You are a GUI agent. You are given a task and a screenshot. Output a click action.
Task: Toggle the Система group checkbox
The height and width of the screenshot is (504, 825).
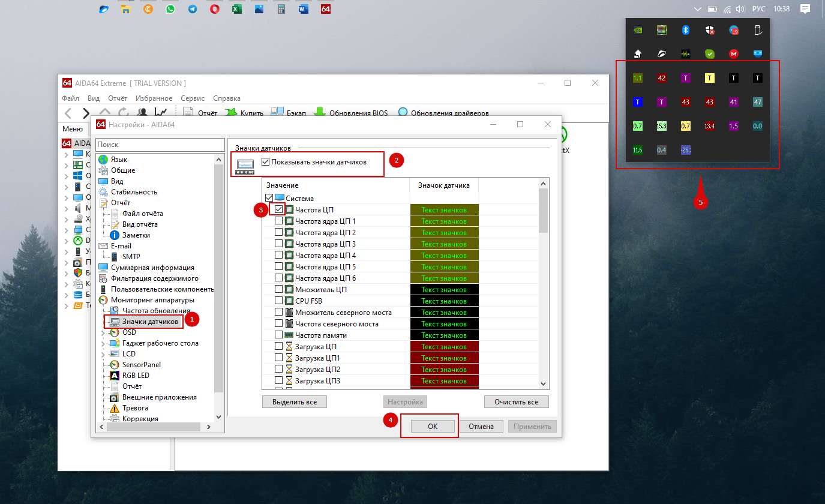point(269,198)
